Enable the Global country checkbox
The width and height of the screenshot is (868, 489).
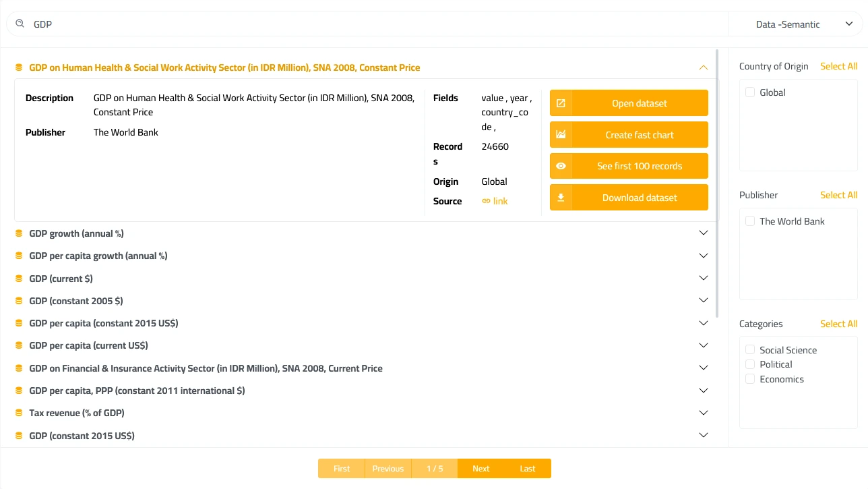(x=750, y=92)
